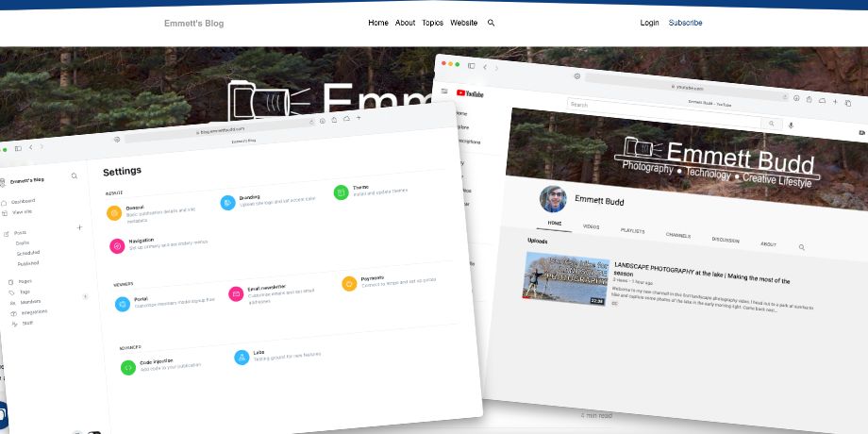
Task: Click the '4 min read' text
Action: click(596, 415)
